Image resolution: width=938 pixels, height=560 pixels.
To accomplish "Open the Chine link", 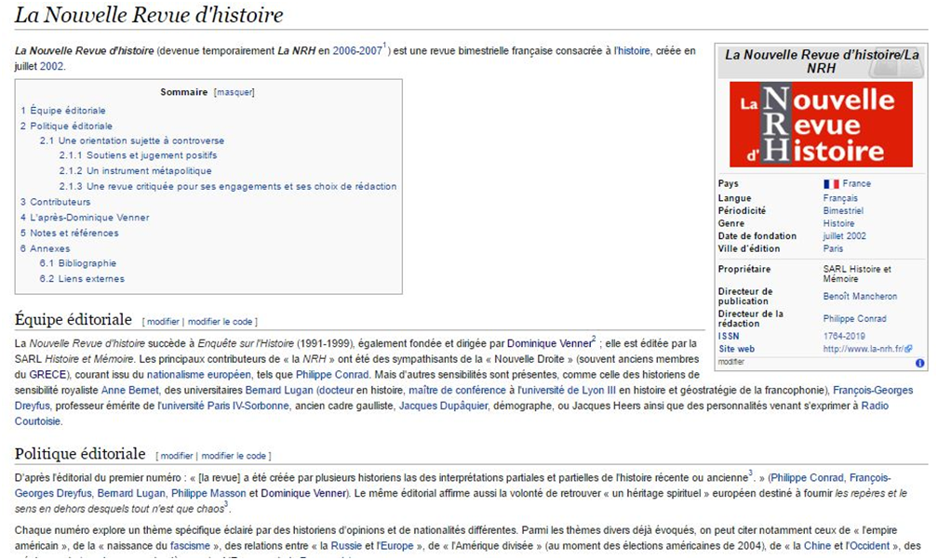I will (817, 546).
